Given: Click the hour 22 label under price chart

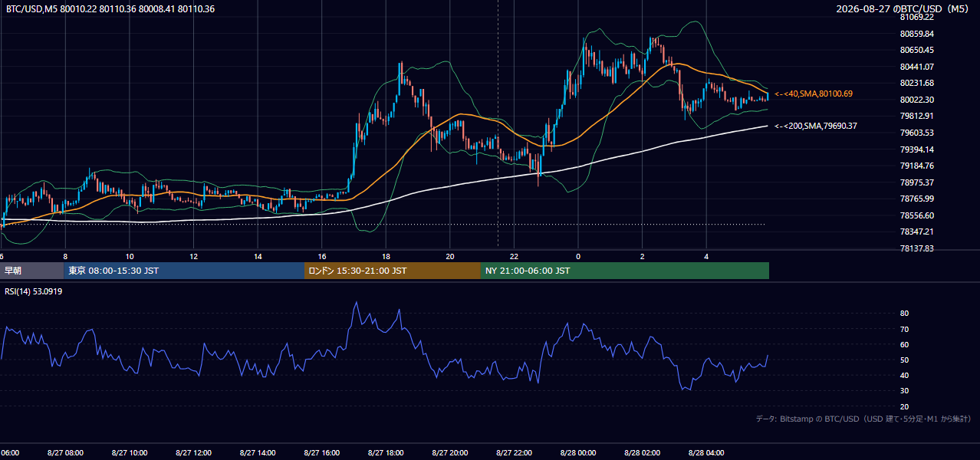Looking at the screenshot, I should pos(514,257).
